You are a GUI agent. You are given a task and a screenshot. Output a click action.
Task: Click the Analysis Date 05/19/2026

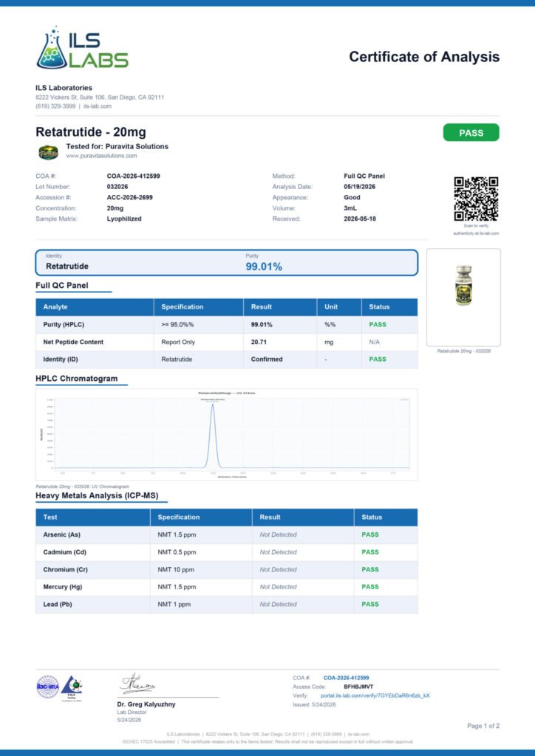pyautogui.click(x=359, y=187)
